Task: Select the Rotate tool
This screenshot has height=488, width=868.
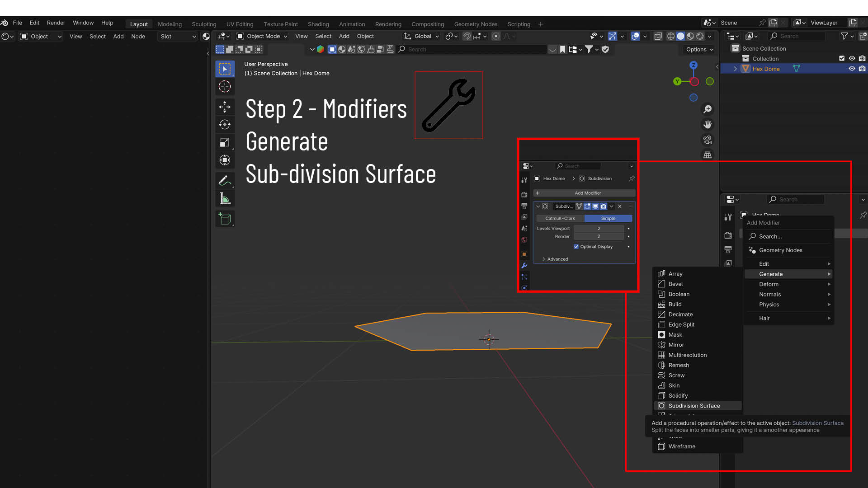Action: click(x=225, y=124)
